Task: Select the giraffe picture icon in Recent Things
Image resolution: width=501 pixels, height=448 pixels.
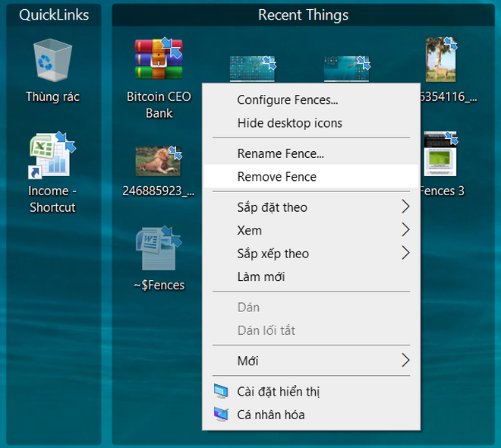Action: (x=441, y=59)
